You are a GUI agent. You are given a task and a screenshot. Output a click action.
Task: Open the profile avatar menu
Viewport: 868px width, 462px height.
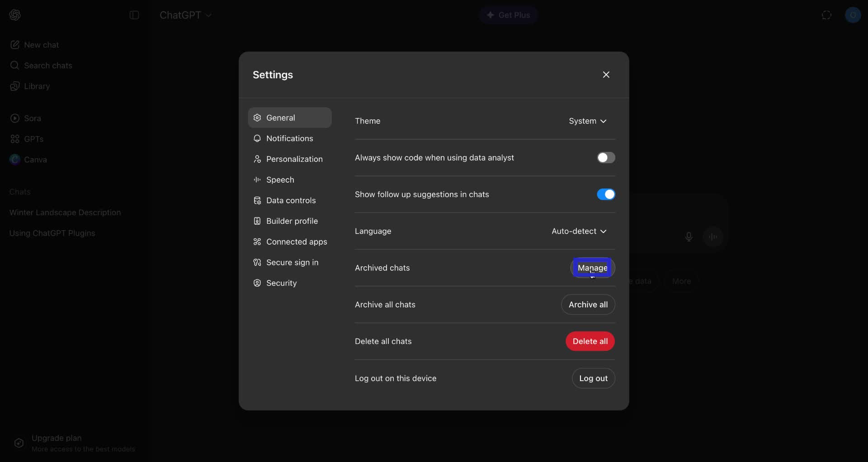pos(854,15)
